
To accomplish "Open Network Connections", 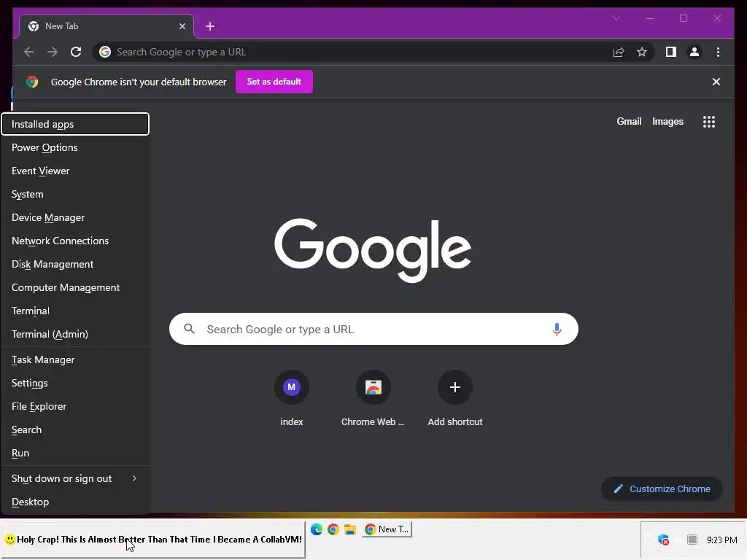I will tap(75, 241).
